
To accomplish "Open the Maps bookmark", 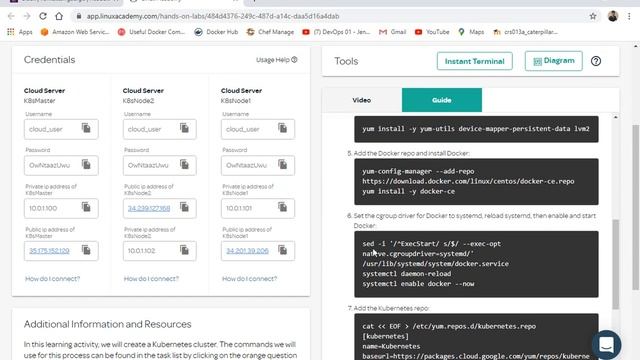I will pos(471,32).
